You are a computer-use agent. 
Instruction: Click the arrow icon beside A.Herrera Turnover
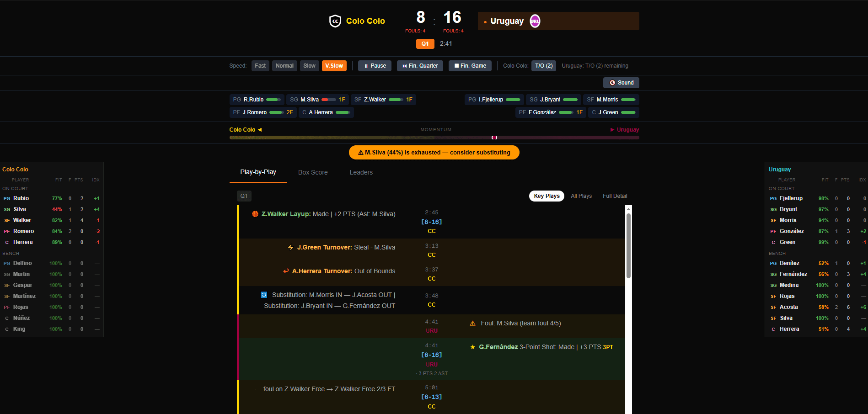tap(286, 271)
